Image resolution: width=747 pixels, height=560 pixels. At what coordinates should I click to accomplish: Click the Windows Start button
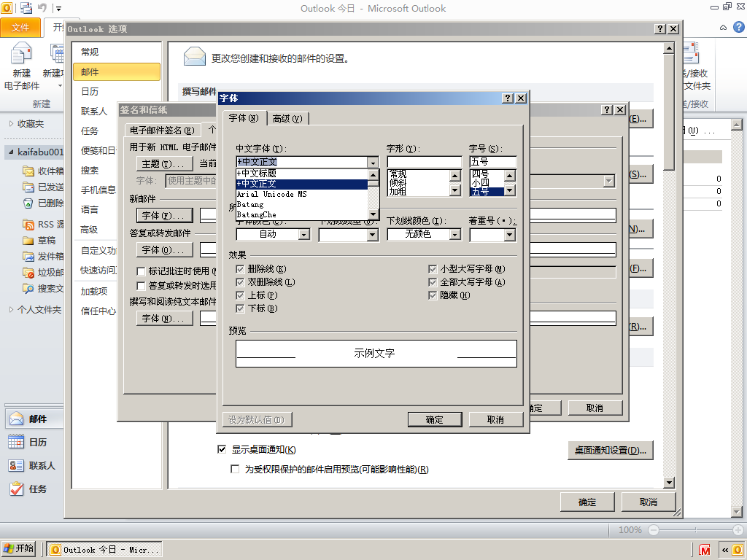pyautogui.click(x=18, y=548)
